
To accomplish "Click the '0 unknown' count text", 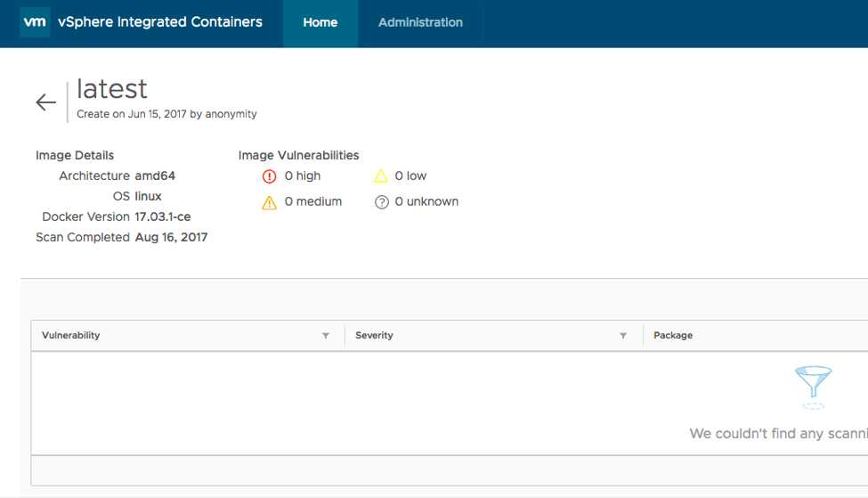I will 426,201.
